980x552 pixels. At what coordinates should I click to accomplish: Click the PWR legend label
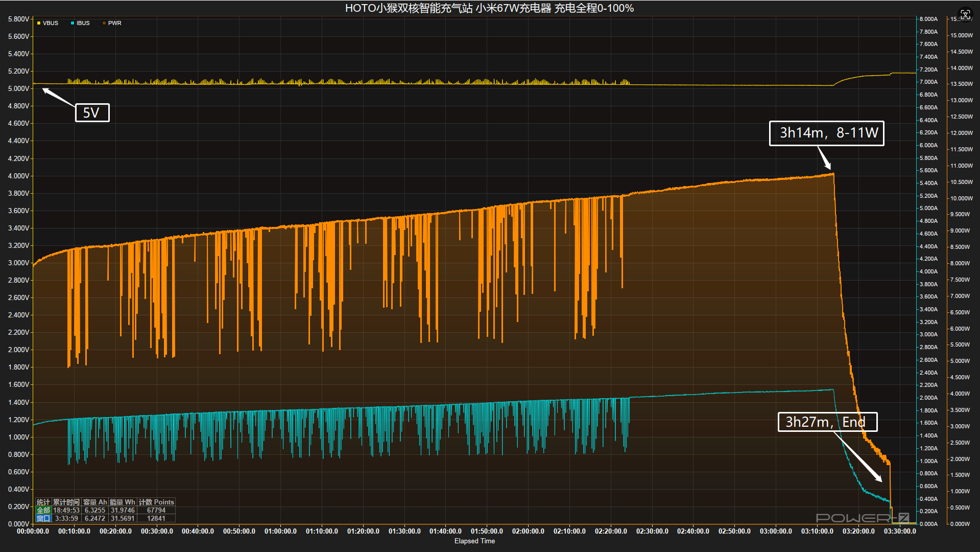point(115,23)
